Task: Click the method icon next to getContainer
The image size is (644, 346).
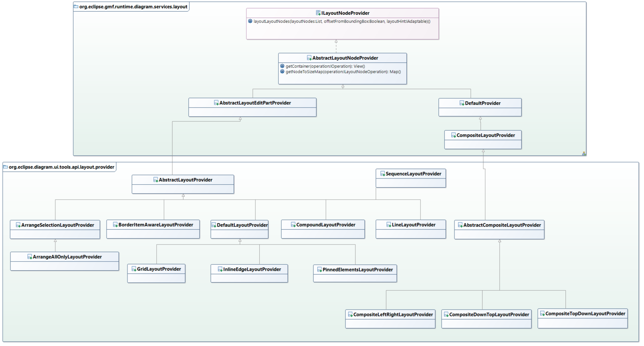Action: [282, 66]
